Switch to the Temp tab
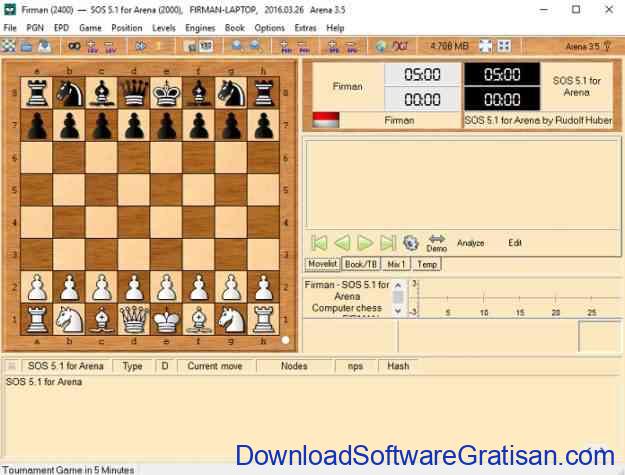The height and width of the screenshot is (475, 625). click(x=427, y=264)
